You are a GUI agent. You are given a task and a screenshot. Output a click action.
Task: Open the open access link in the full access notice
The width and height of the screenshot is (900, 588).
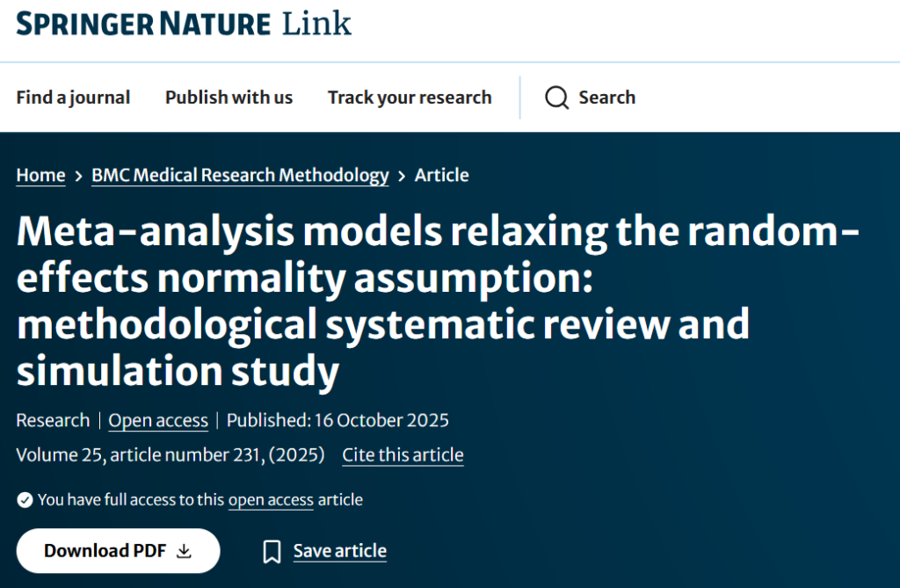click(x=271, y=500)
